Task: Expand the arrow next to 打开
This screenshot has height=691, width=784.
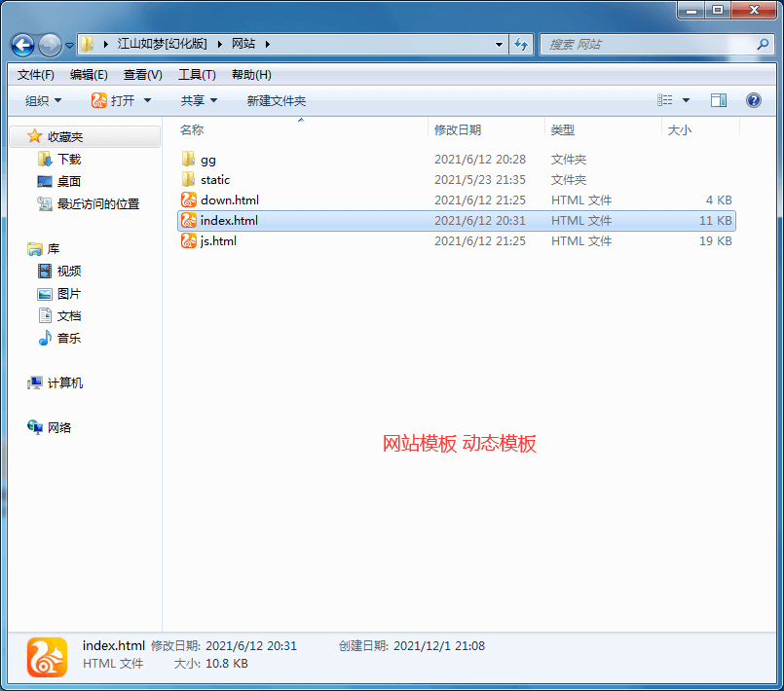Action: (x=147, y=101)
